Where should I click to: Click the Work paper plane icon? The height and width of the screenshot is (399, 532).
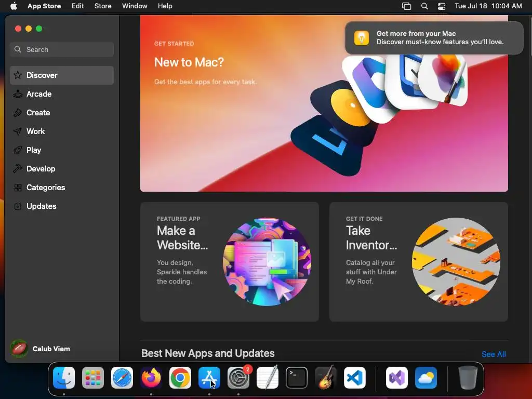point(18,131)
